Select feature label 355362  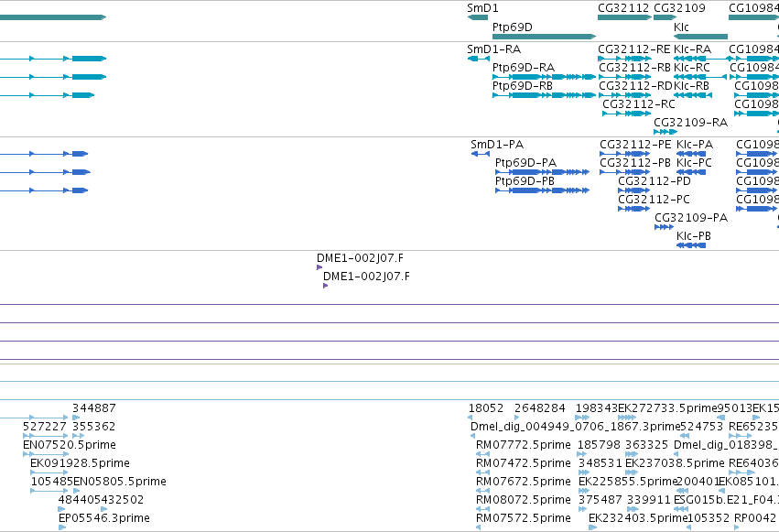tap(94, 426)
